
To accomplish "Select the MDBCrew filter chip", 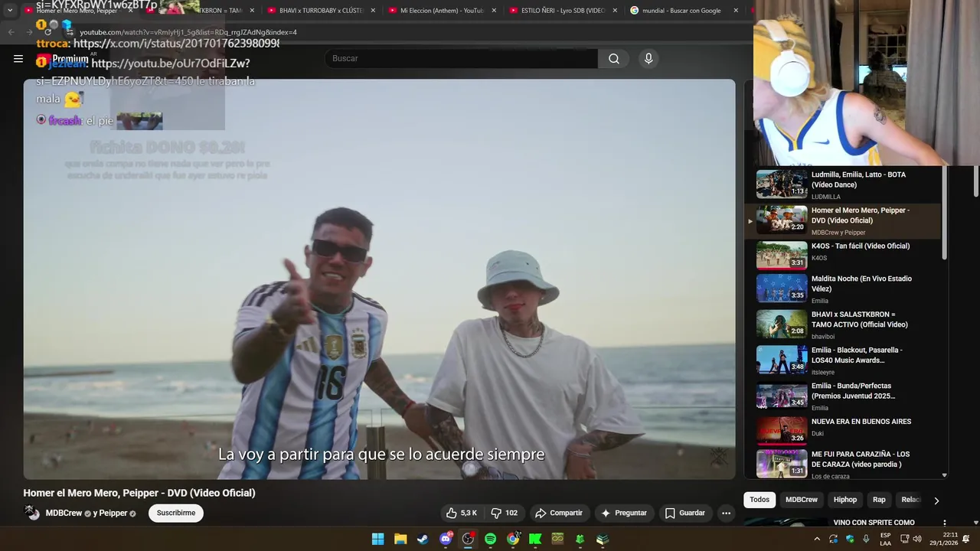I will (x=802, y=500).
